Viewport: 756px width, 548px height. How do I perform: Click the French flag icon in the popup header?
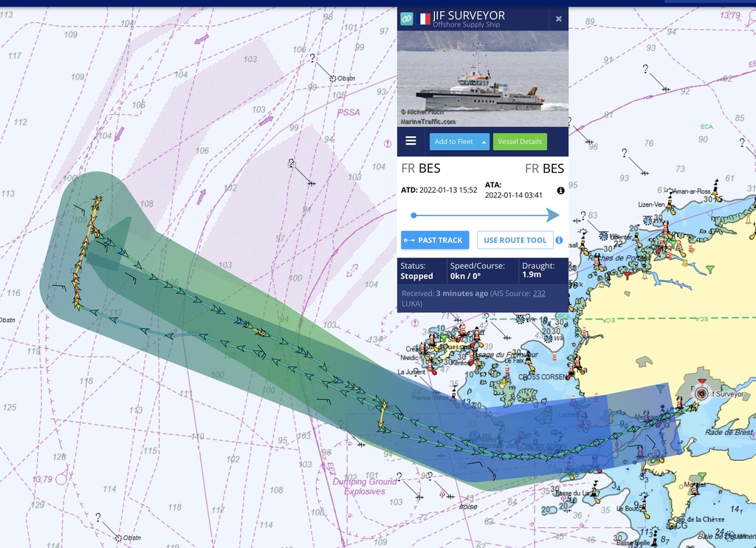(423, 18)
